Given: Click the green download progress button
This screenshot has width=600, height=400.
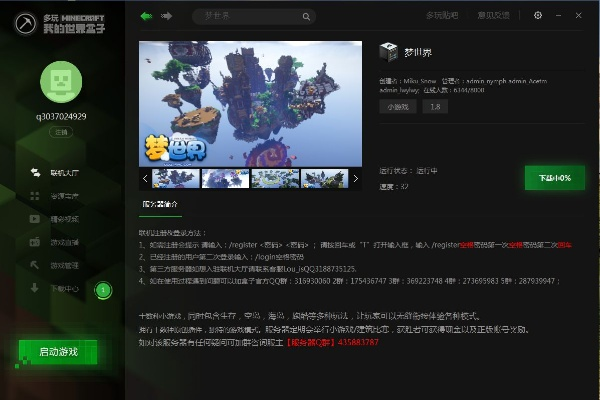Looking at the screenshot, I should pyautogui.click(x=554, y=178).
